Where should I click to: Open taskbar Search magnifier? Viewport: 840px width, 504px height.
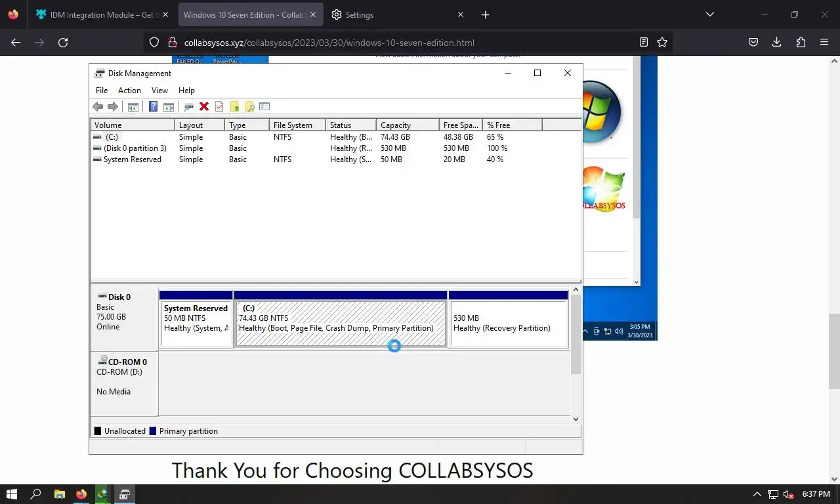[x=36, y=494]
